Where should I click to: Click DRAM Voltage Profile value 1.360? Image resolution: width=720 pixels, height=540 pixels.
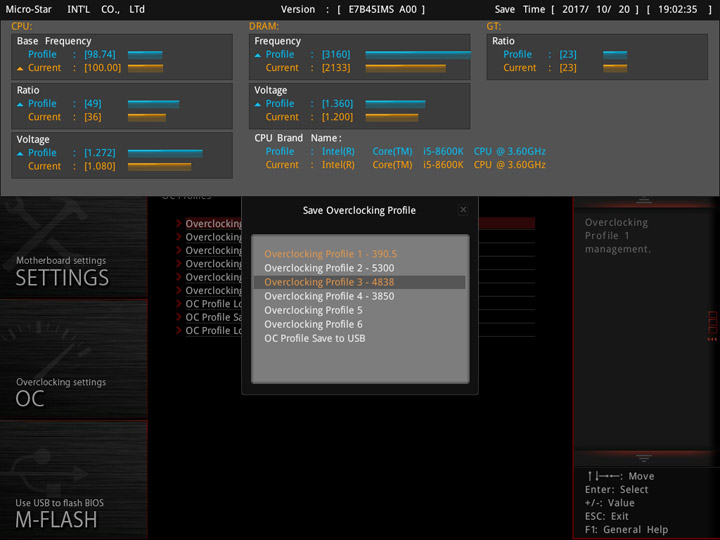[338, 103]
